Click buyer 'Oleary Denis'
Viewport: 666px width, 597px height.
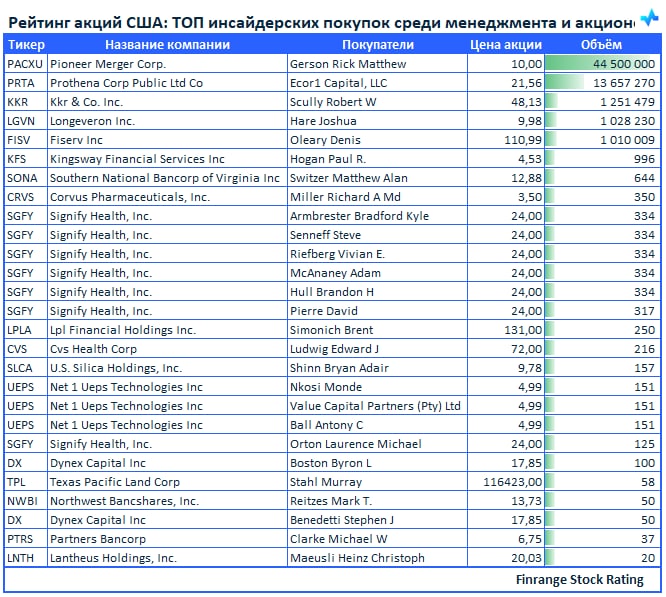click(x=325, y=140)
